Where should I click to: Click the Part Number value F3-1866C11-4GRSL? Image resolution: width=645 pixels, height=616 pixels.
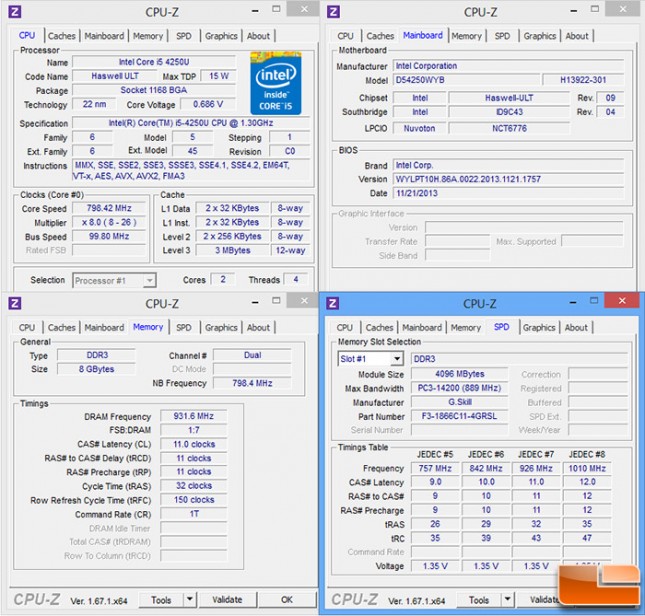coord(459,416)
